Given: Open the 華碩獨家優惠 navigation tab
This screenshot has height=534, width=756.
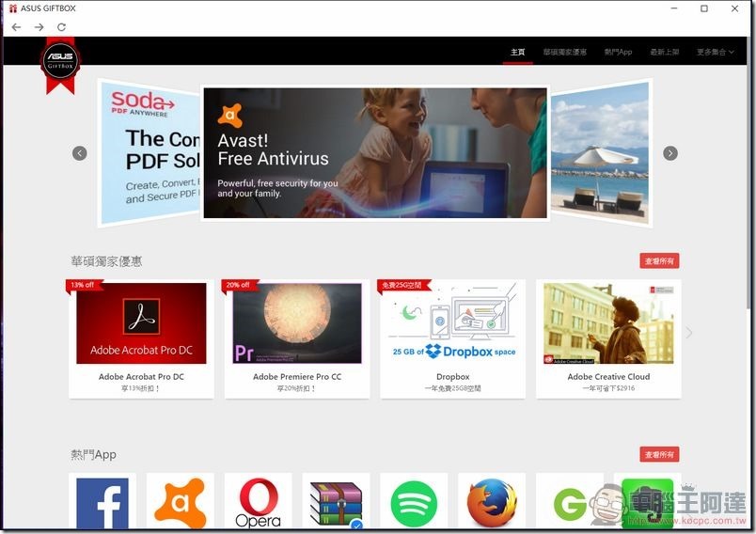Looking at the screenshot, I should pos(565,52).
